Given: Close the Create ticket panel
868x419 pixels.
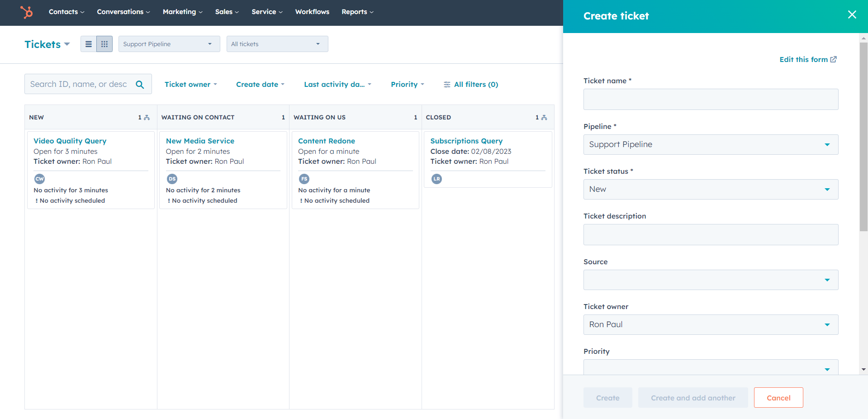Looking at the screenshot, I should click(852, 15).
